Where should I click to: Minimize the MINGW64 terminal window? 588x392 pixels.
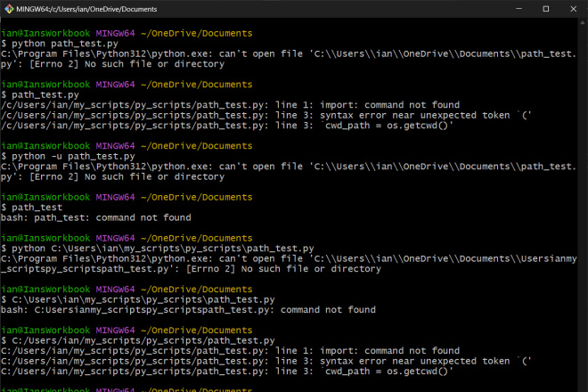point(519,9)
